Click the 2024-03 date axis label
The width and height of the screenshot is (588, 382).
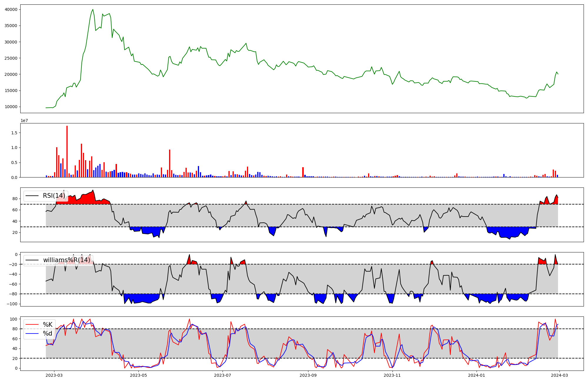coord(559,375)
